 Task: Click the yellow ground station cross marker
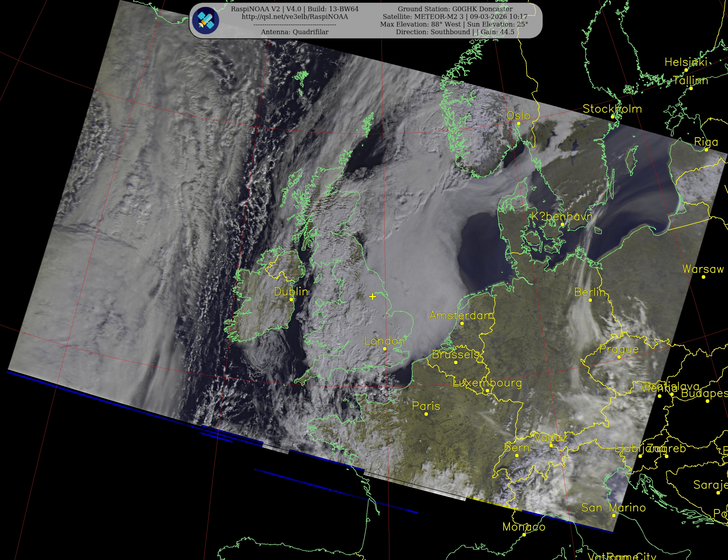(372, 296)
